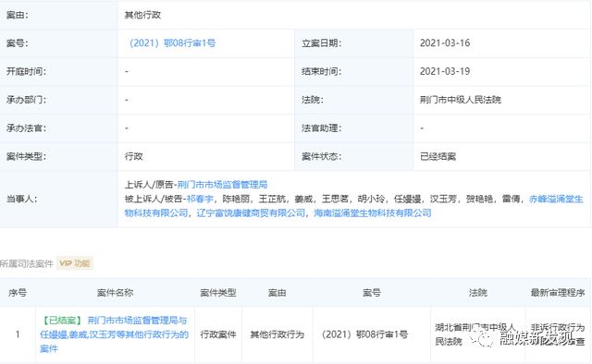Click the VIP 功能 badge

pyautogui.click(x=75, y=263)
